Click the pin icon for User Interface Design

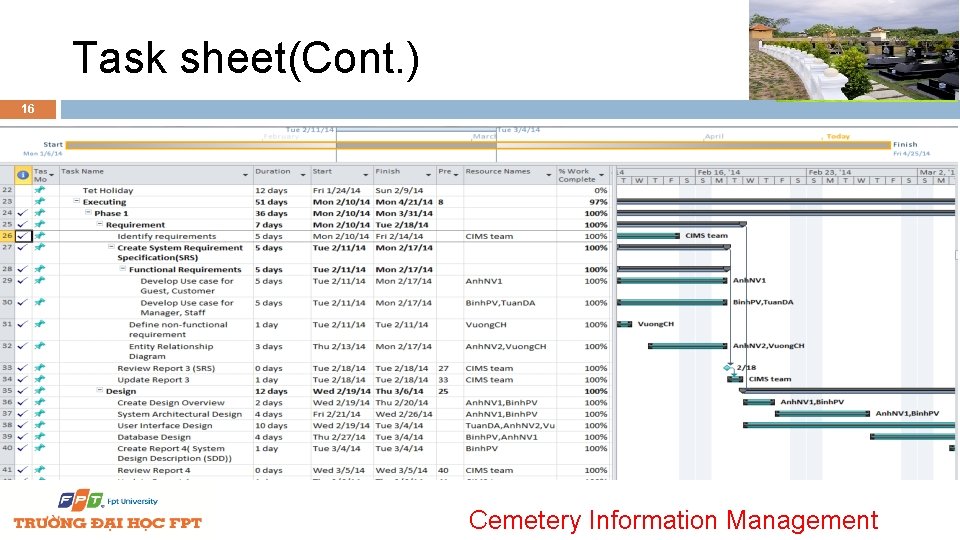click(x=40, y=425)
